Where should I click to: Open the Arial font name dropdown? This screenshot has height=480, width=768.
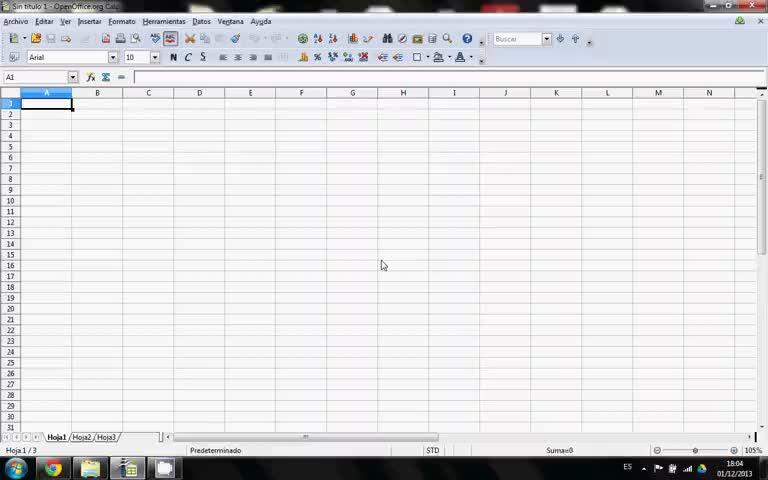tap(113, 57)
